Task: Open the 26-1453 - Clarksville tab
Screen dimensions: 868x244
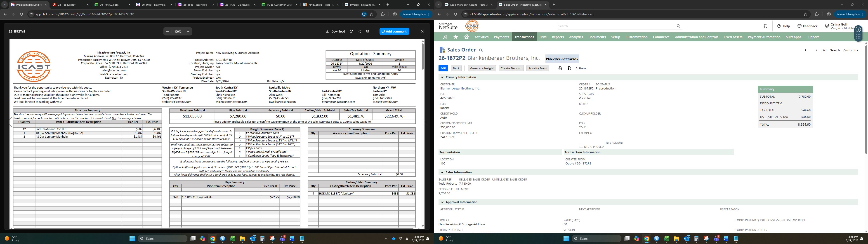Action: pyautogui.click(x=238, y=5)
